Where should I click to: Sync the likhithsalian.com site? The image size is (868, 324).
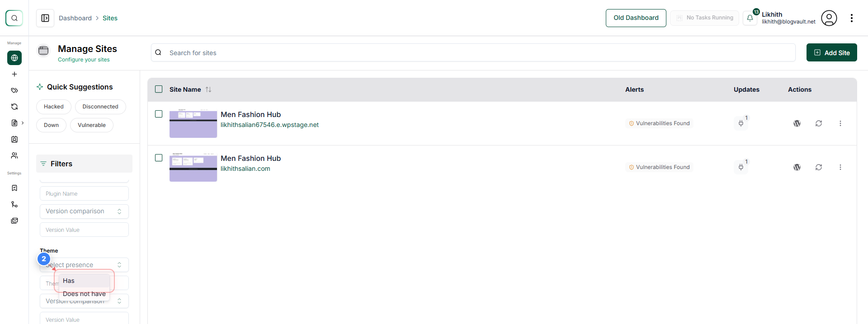819,167
